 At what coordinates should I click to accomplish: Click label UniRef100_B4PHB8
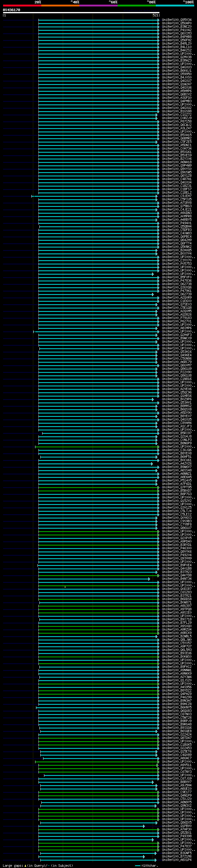(176, 37)
